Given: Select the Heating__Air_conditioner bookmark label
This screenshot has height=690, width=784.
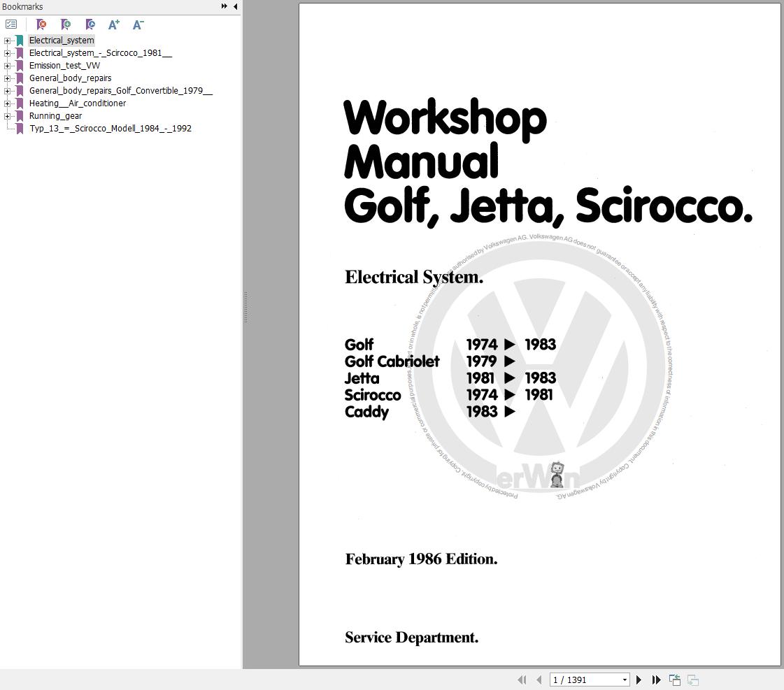Looking at the screenshot, I should coord(78,103).
